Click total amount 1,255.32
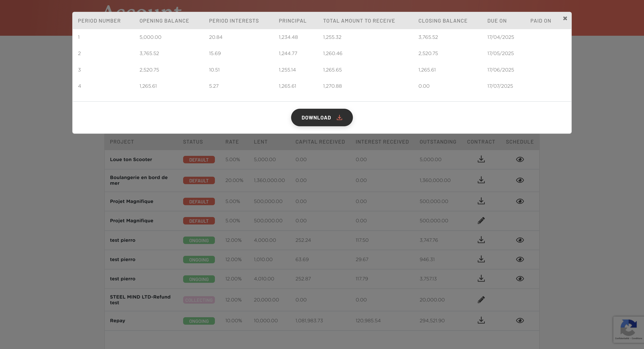The width and height of the screenshot is (644, 349). point(332,37)
